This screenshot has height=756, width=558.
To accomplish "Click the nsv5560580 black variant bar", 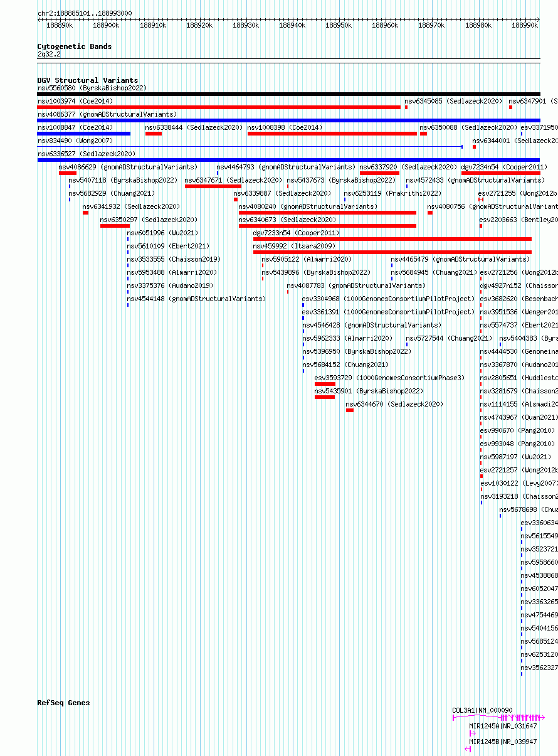I will 288,94.
